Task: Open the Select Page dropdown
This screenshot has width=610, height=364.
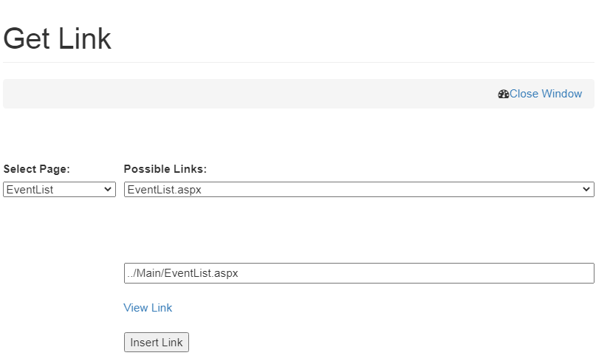Action: click(x=59, y=190)
